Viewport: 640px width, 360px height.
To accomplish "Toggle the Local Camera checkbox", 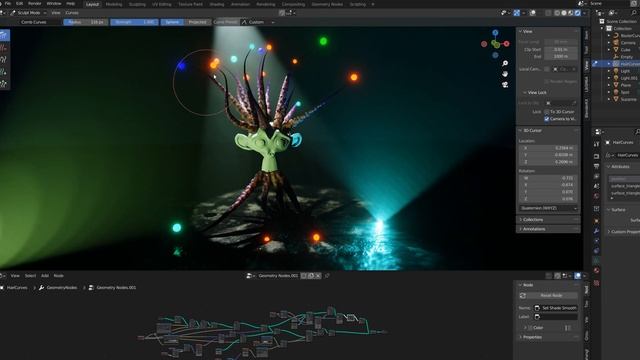I will pos(547,69).
